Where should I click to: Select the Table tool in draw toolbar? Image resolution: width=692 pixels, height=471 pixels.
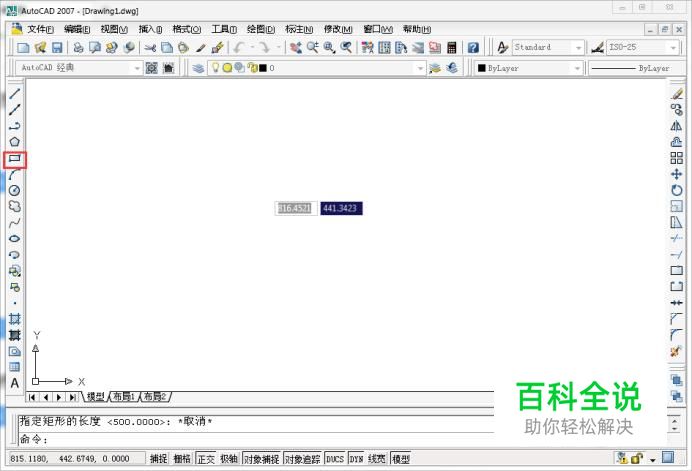15,367
